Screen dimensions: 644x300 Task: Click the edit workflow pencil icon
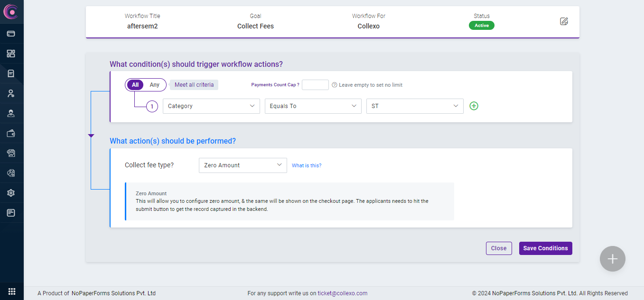point(564,21)
